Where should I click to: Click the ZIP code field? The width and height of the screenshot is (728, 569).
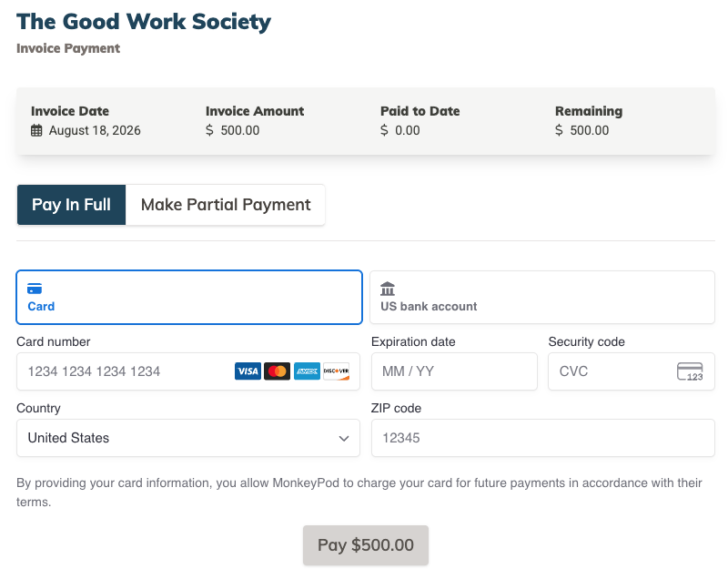[x=542, y=438]
